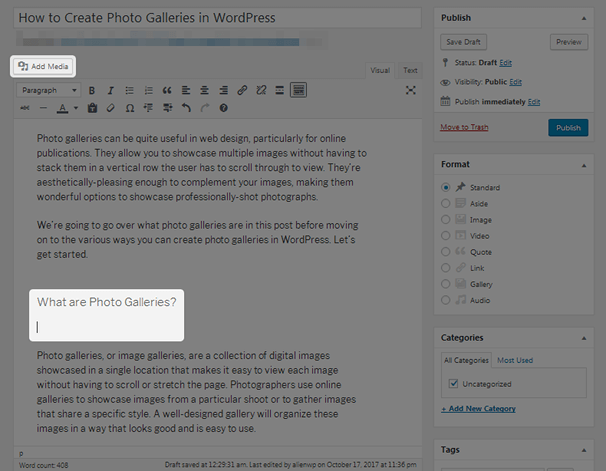This screenshot has width=606, height=471.
Task: Open the Most Used categories tab
Action: coord(515,359)
